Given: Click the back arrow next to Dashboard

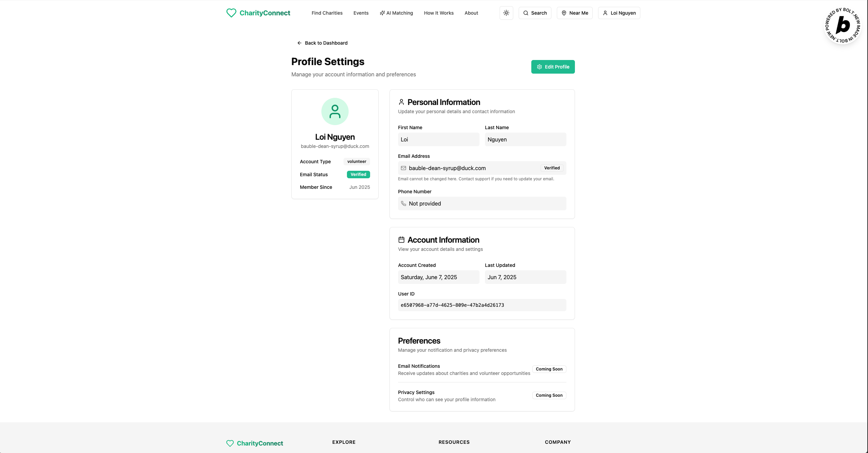Looking at the screenshot, I should tap(299, 43).
